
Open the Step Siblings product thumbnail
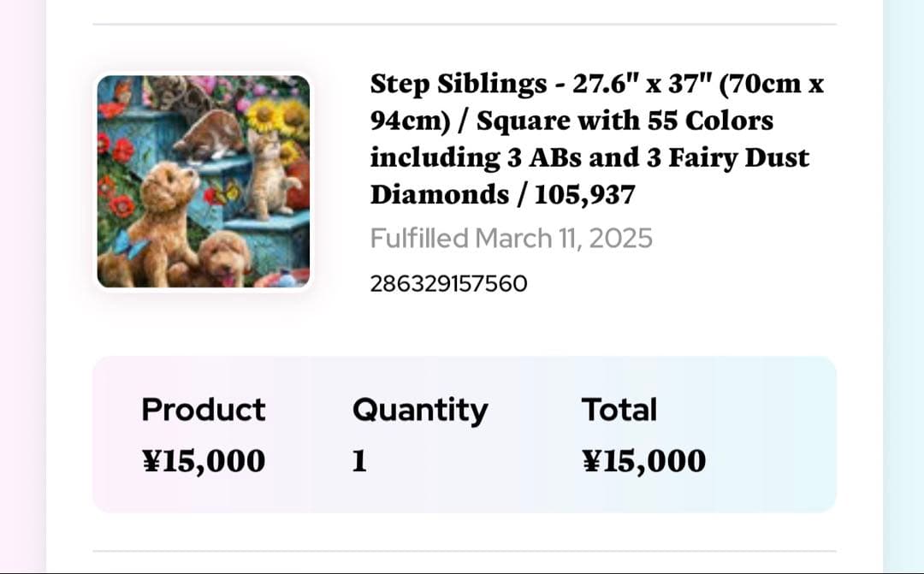[x=203, y=181]
